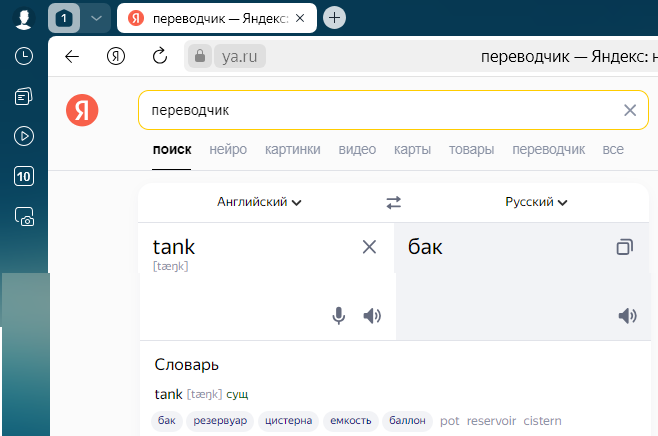658x436 pixels.
Task: Click dictionary chip емкость
Action: (351, 421)
